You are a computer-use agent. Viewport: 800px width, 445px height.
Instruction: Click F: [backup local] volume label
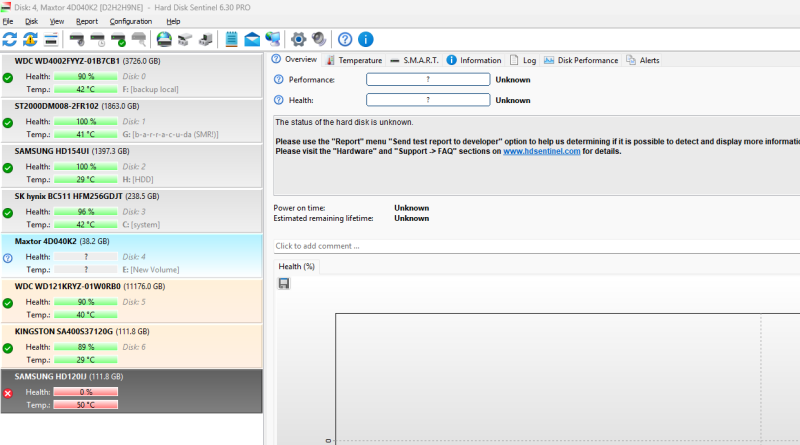click(151, 89)
